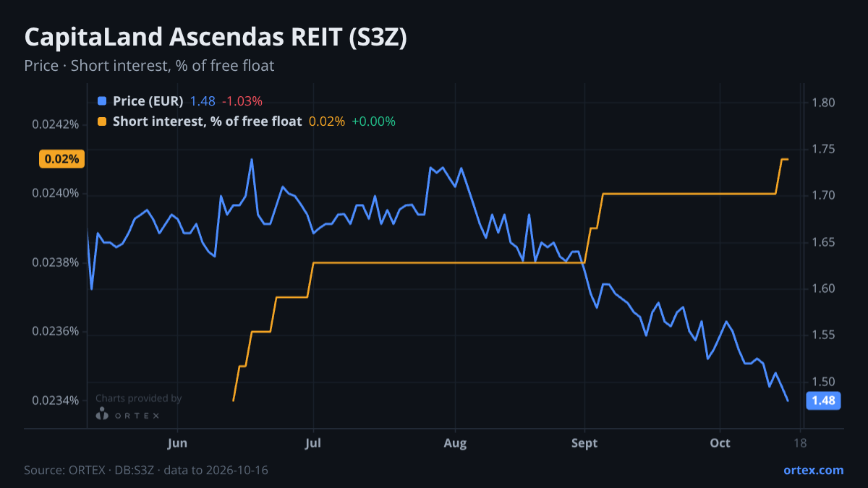Click the Jul date axis label
Image resolution: width=868 pixels, height=488 pixels.
[313, 443]
